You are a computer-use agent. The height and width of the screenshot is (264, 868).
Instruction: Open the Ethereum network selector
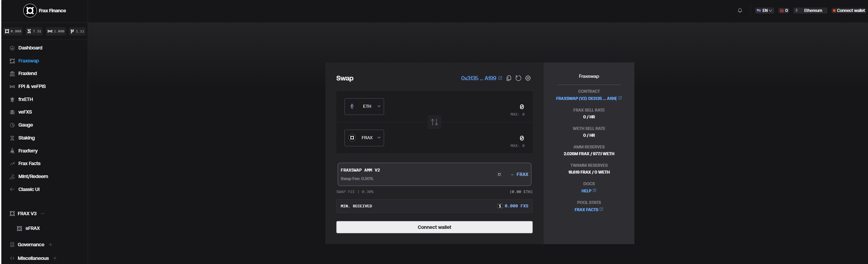[810, 11]
